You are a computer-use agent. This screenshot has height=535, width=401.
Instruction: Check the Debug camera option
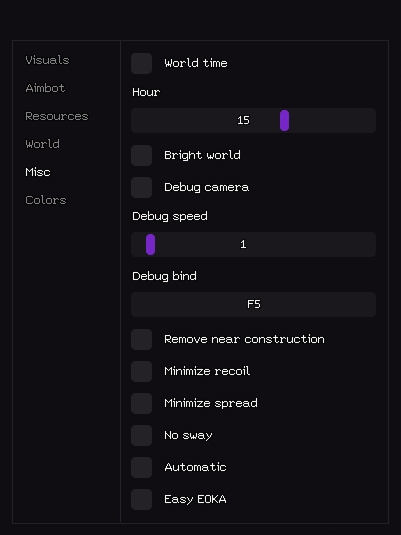tap(142, 187)
